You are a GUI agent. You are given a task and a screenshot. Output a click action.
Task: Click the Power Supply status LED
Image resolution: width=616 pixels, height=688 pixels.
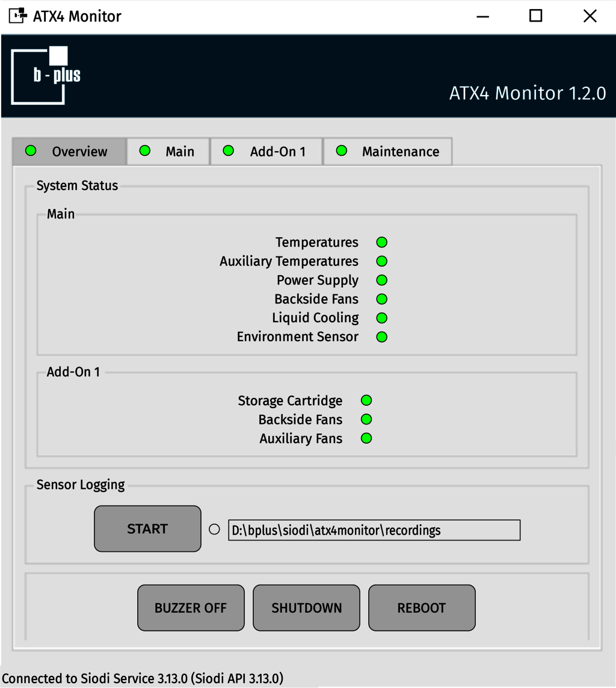tap(382, 280)
